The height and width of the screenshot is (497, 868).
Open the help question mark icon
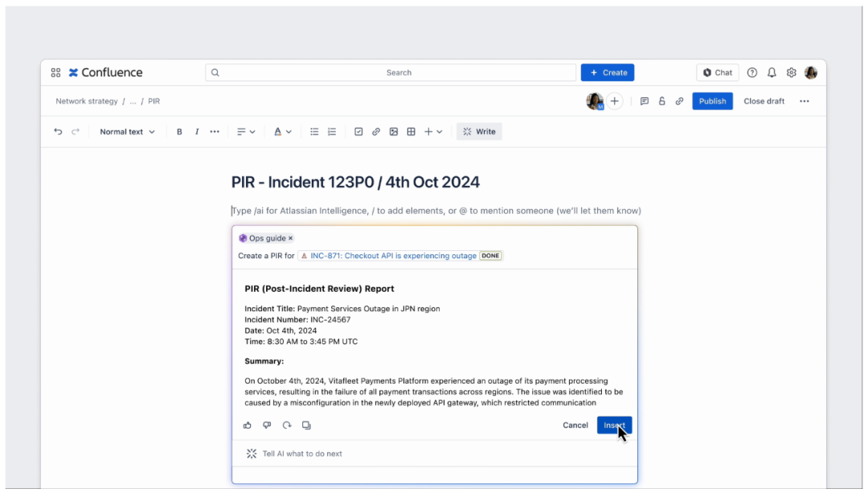point(751,72)
